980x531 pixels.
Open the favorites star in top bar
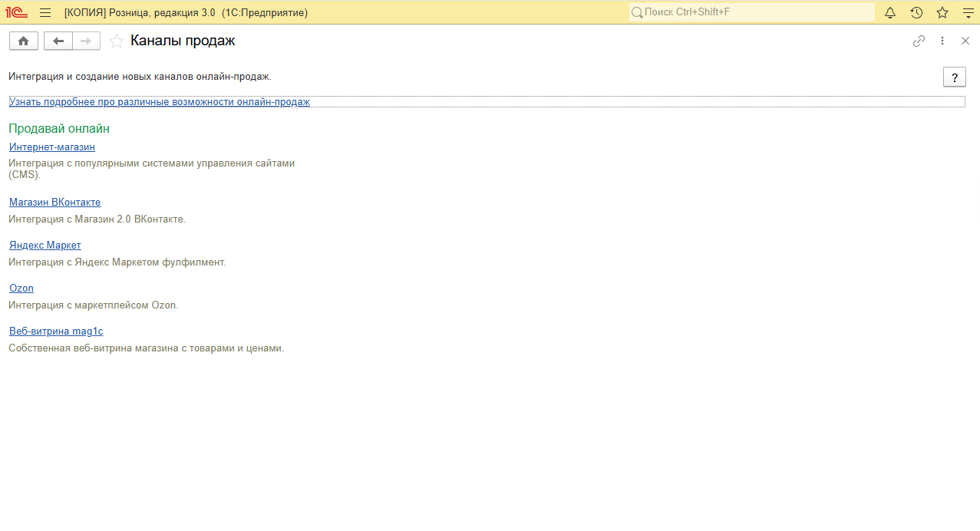[942, 12]
